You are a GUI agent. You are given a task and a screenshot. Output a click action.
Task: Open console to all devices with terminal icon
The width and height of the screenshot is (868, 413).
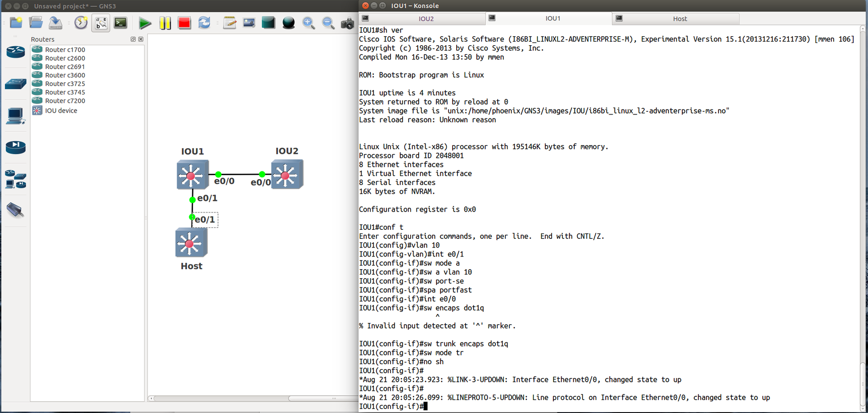point(120,23)
